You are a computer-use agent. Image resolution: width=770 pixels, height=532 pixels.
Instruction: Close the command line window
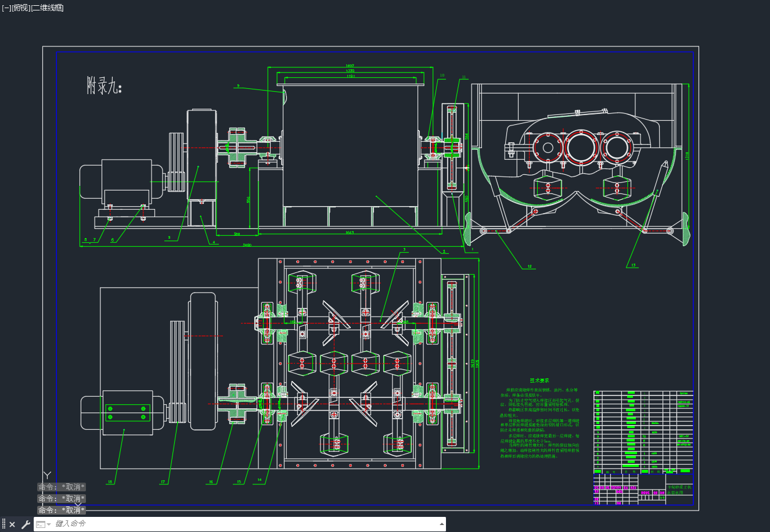pos(12,524)
